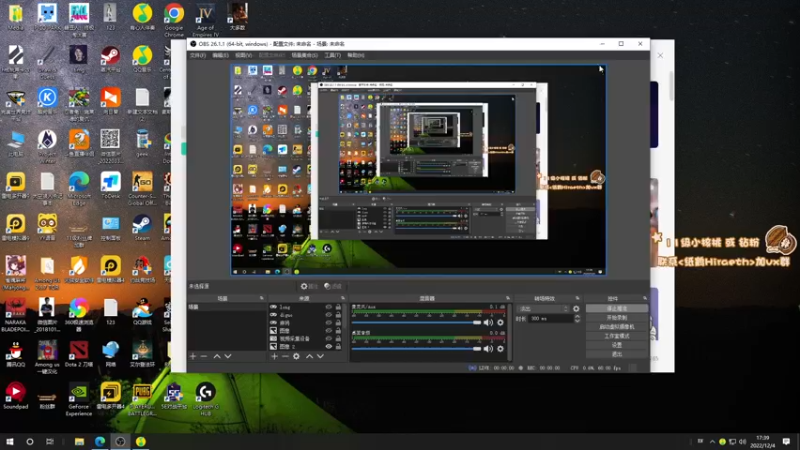The height and width of the screenshot is (450, 800).
Task: Toggle visibility of the digao source
Action: point(328,316)
